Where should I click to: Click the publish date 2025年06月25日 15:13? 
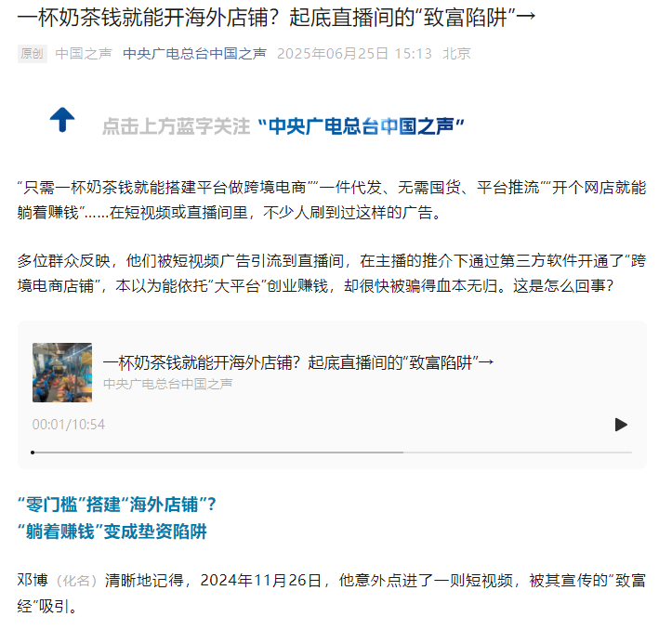(354, 54)
